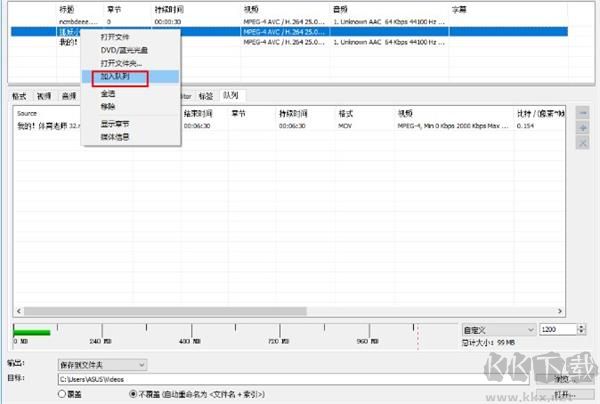Viewport: 600px width, 404px height.
Task: Switch to the 队列 tab
Action: click(232, 95)
